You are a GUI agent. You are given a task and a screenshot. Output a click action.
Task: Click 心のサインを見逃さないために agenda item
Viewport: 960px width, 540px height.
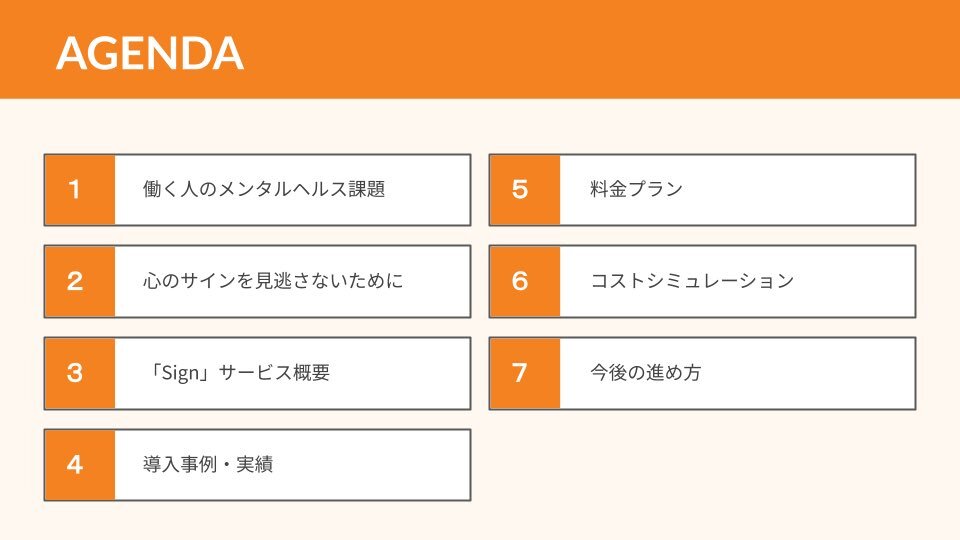point(273,281)
